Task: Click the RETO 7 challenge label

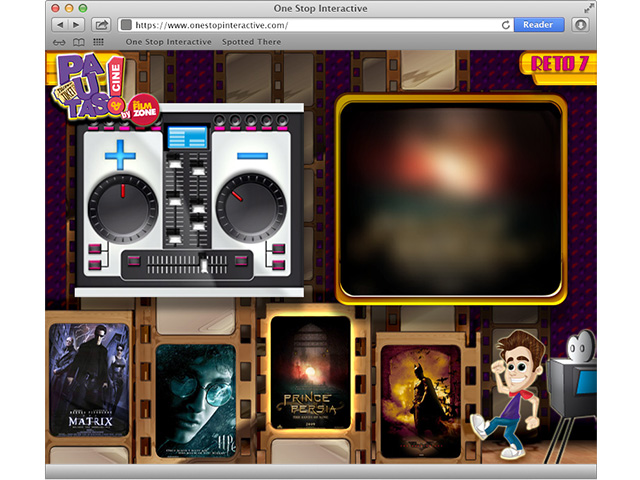Action: click(x=559, y=64)
